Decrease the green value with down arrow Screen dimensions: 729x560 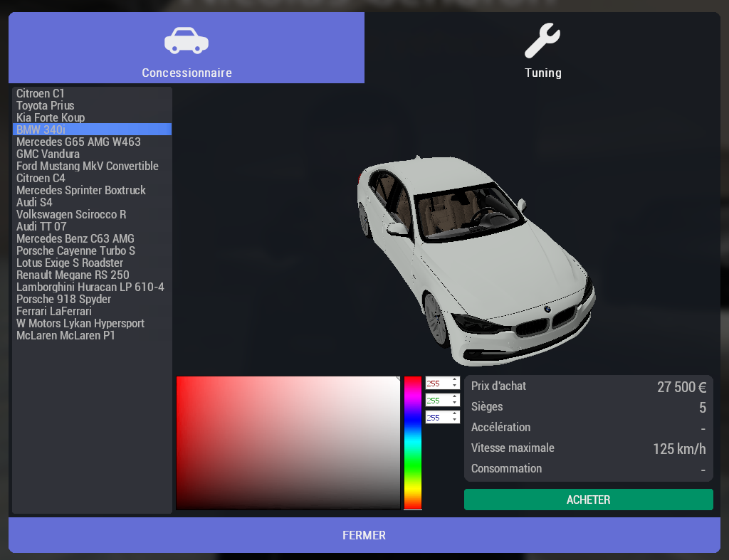(455, 403)
